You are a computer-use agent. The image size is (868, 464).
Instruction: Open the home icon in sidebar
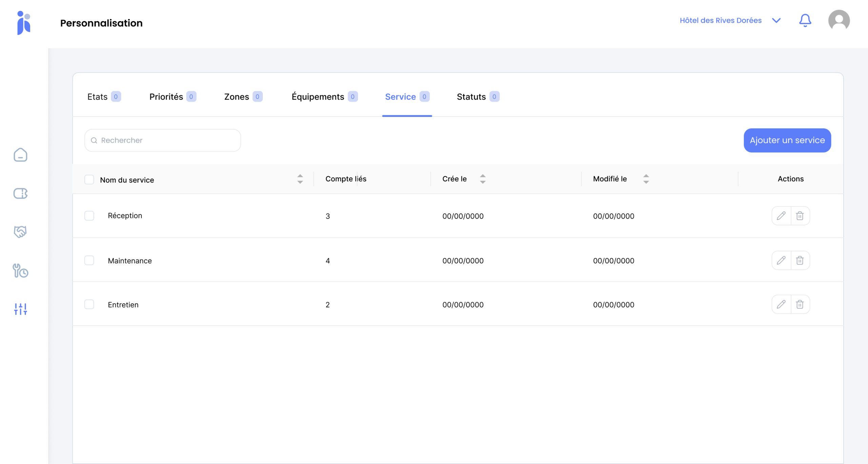(x=20, y=155)
